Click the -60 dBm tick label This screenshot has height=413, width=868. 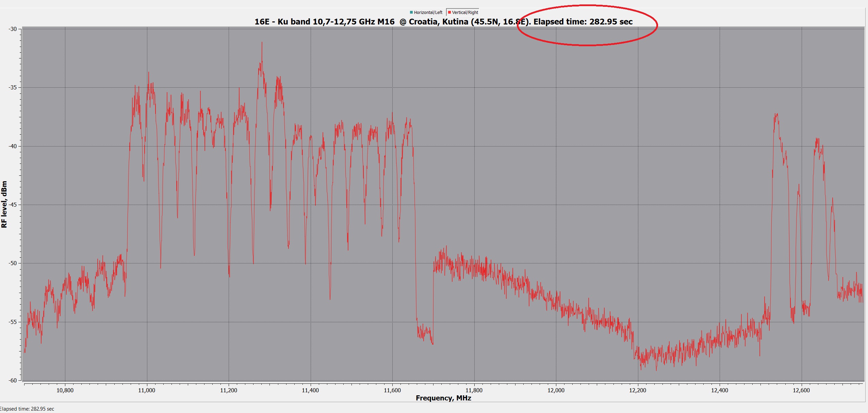coord(13,380)
